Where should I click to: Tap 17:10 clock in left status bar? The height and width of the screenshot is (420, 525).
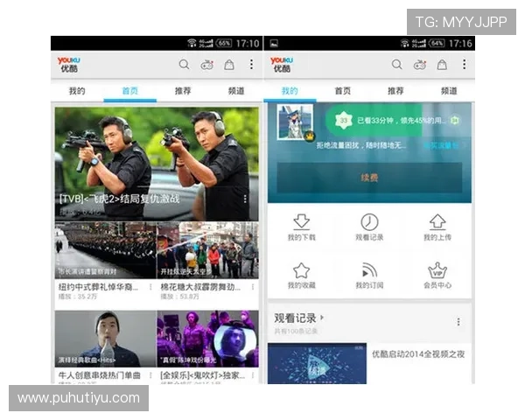(248, 44)
